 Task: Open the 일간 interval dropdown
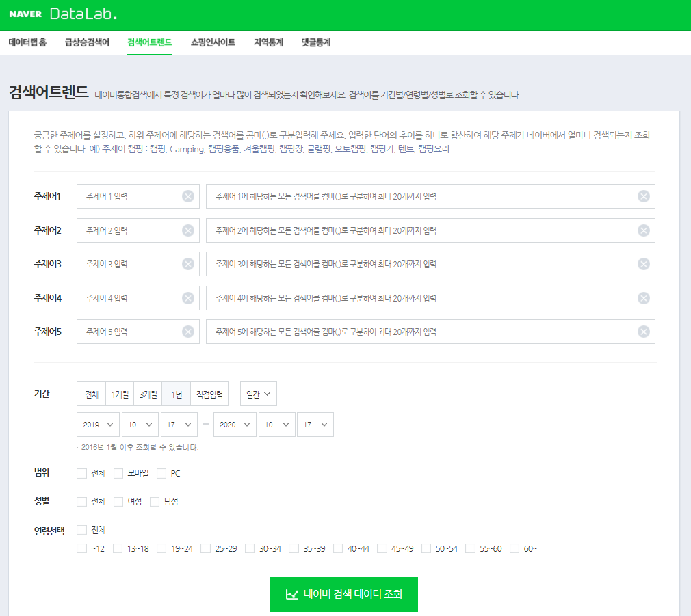tap(258, 394)
